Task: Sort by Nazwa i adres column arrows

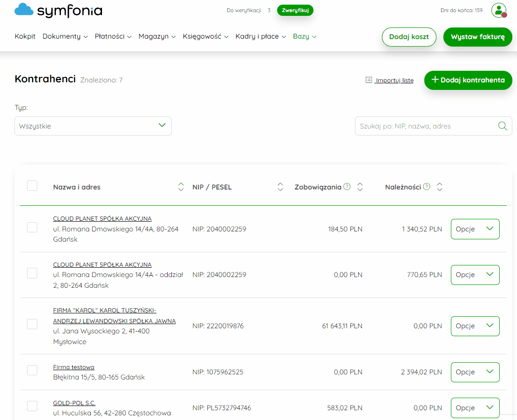Action: click(181, 187)
